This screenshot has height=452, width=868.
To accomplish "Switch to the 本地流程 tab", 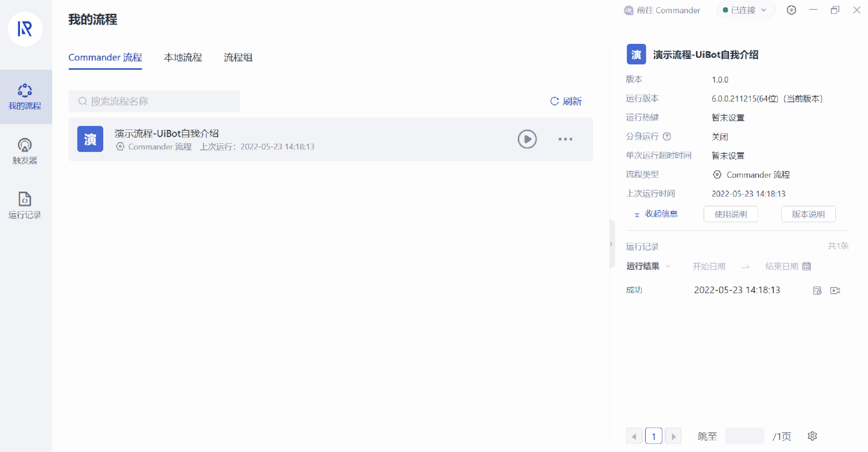I will (x=183, y=58).
